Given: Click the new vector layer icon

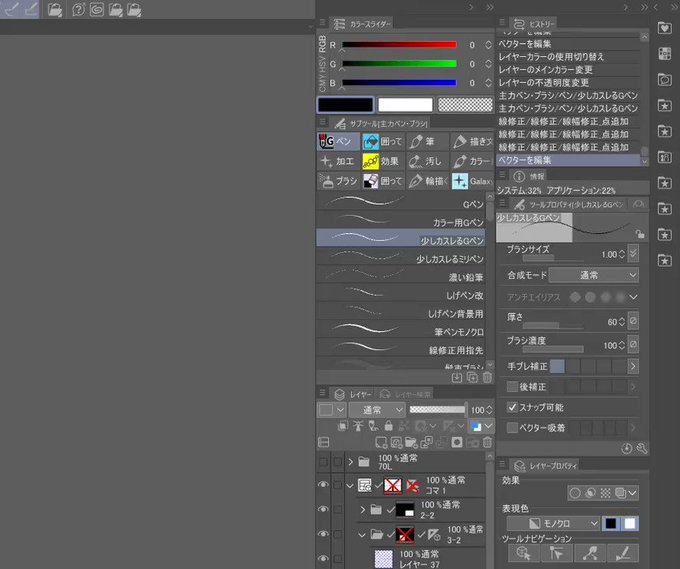Looking at the screenshot, I should pos(396,442).
